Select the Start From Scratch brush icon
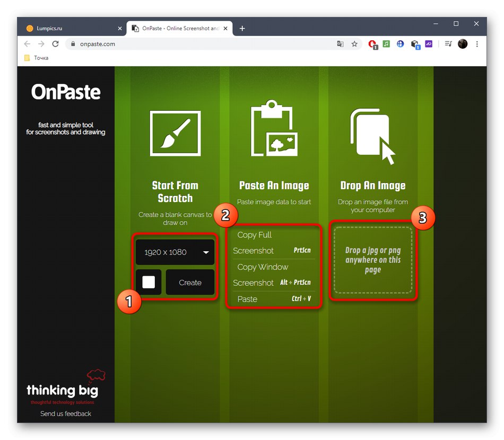Image resolution: width=504 pixels, height=440 pixels. (x=175, y=133)
